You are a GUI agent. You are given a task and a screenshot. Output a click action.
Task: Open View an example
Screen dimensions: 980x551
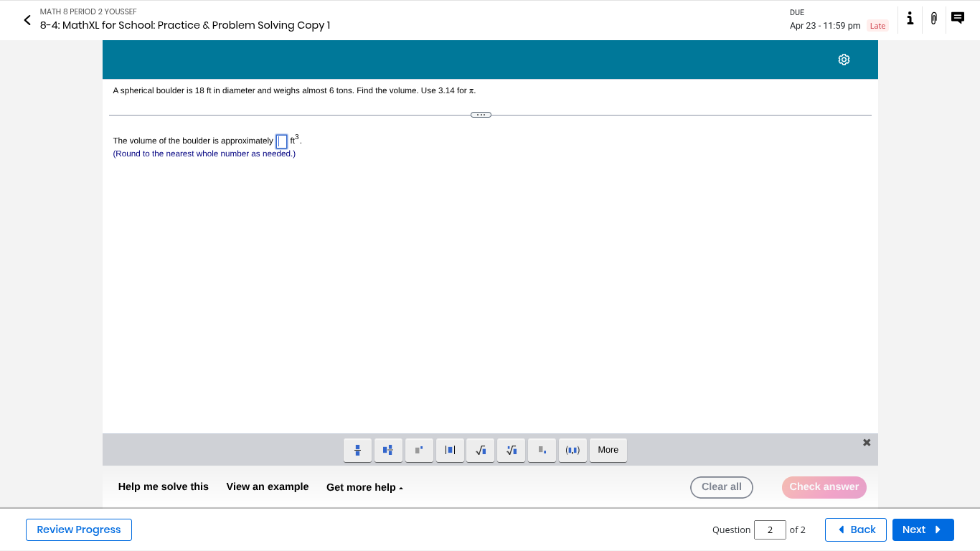267,487
